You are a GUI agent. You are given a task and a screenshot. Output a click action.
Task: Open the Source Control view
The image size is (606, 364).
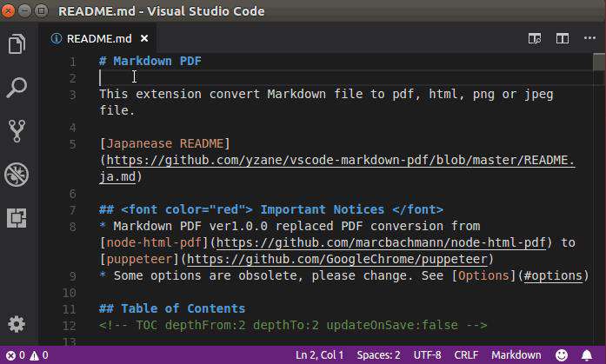click(17, 131)
